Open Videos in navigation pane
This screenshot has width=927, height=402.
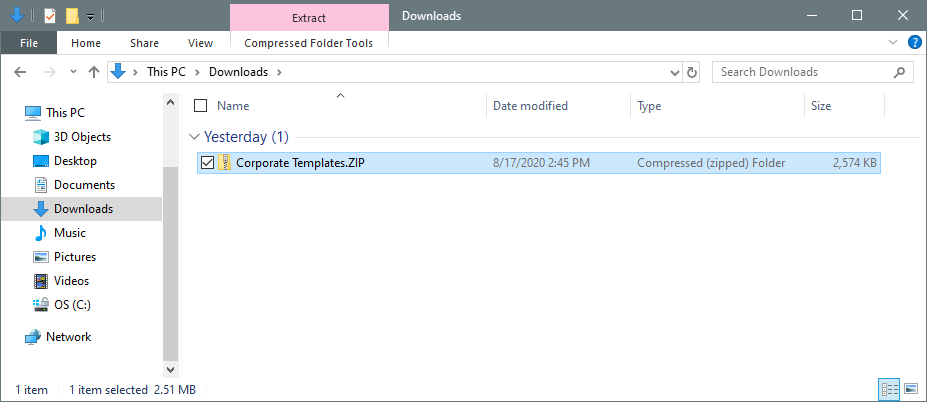click(x=71, y=281)
